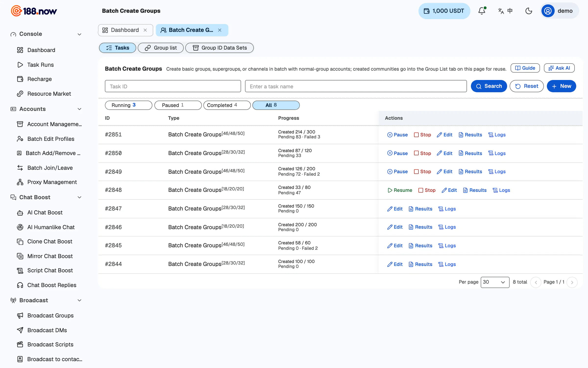Resume paused task #2848
Viewport: 588px width, 368px height.
[x=400, y=190]
